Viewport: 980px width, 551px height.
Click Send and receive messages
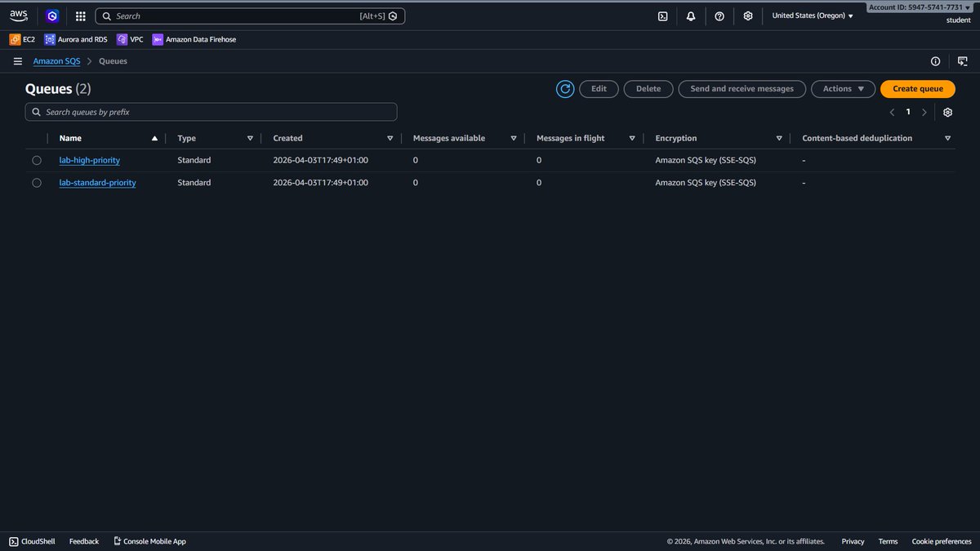(742, 89)
